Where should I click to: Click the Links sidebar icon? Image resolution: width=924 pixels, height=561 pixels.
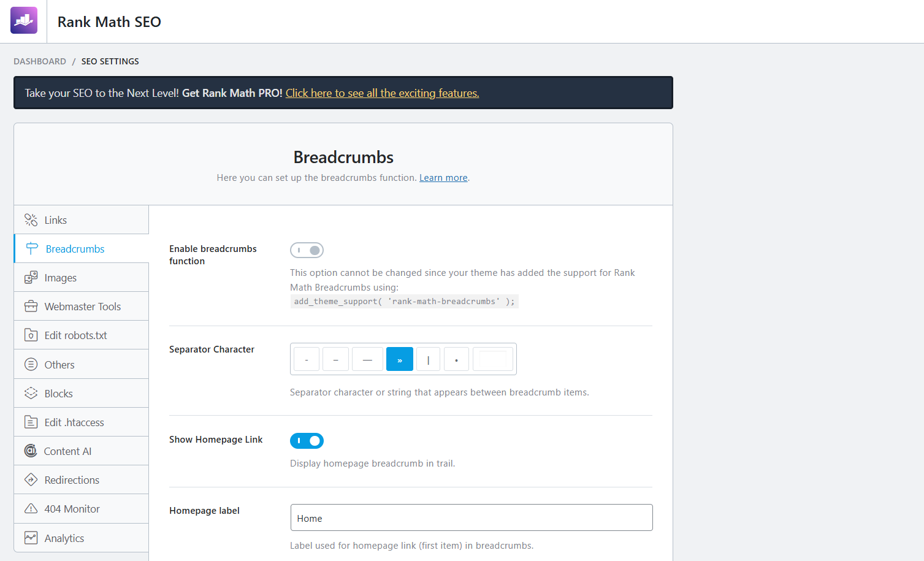pos(31,219)
